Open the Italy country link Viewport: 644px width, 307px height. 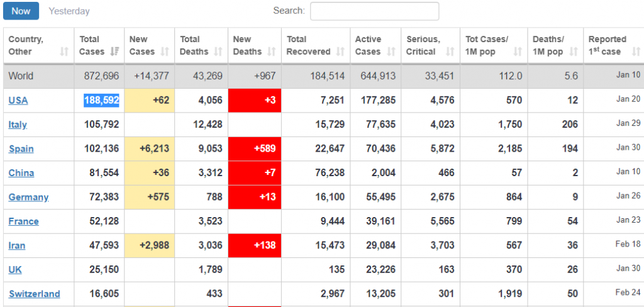coord(18,125)
